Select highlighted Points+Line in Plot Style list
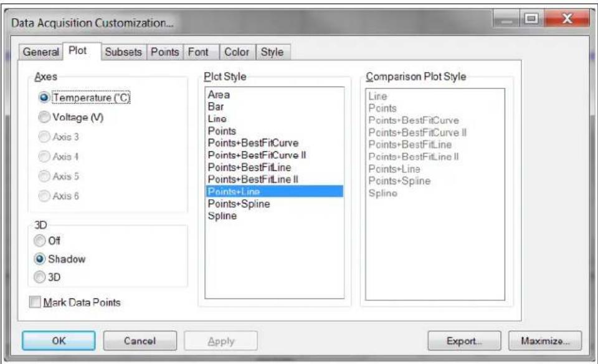This screenshot has height=364, width=598. (275, 192)
